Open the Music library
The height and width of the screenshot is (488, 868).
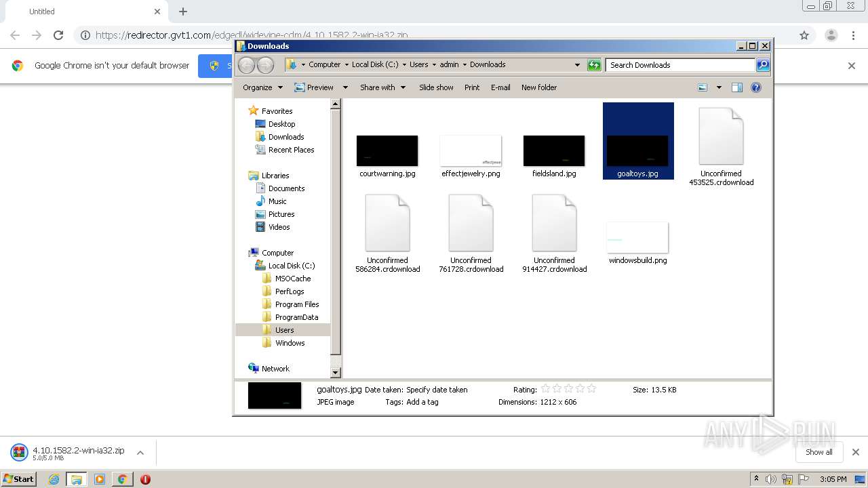click(x=271, y=201)
